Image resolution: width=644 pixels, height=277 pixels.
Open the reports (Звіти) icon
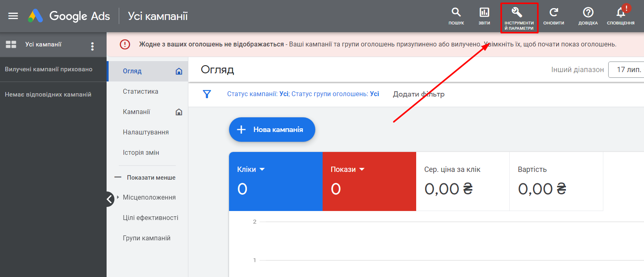click(x=484, y=16)
